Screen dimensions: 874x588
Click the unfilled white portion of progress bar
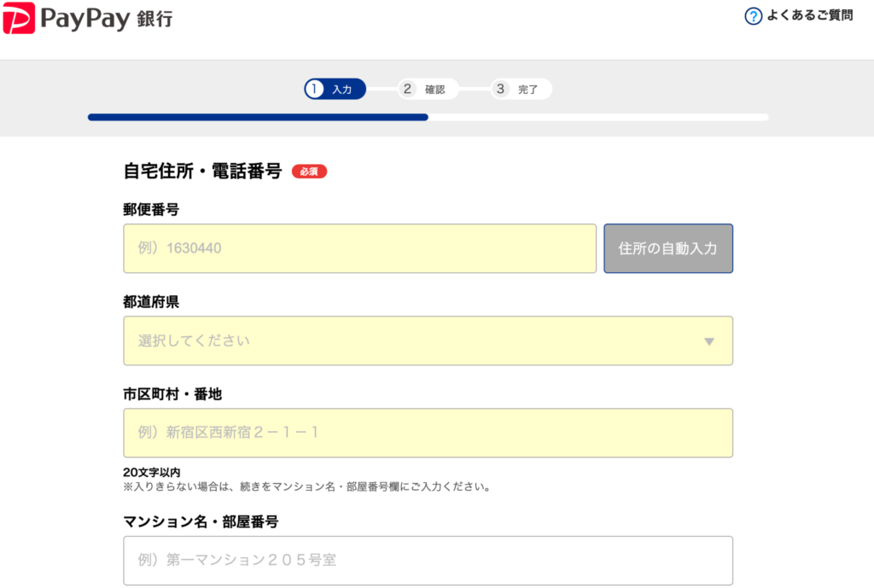click(597, 117)
